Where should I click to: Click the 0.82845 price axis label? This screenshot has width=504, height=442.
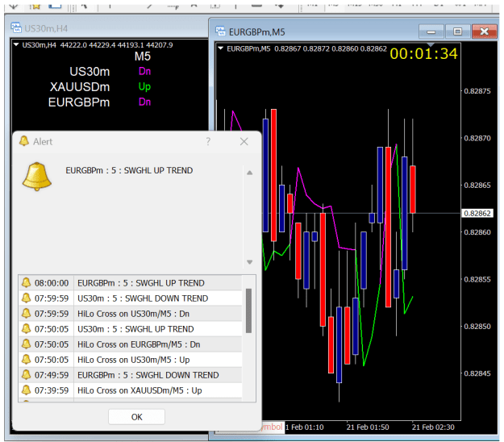pyautogui.click(x=477, y=373)
